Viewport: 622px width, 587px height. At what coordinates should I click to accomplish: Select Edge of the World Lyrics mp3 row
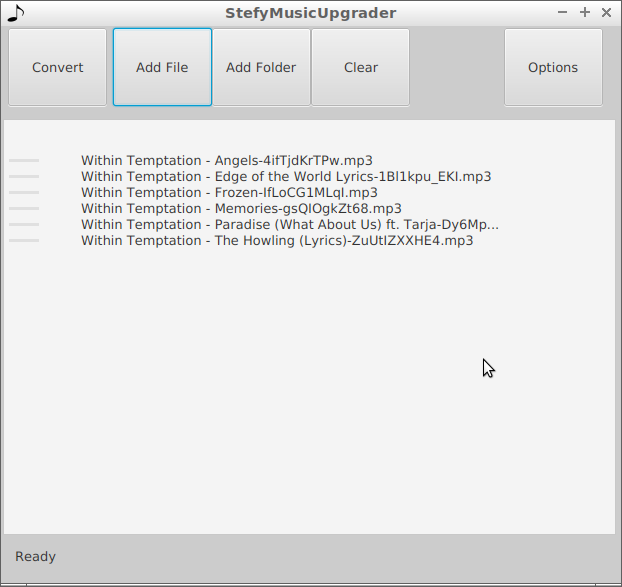pyautogui.click(x=286, y=176)
